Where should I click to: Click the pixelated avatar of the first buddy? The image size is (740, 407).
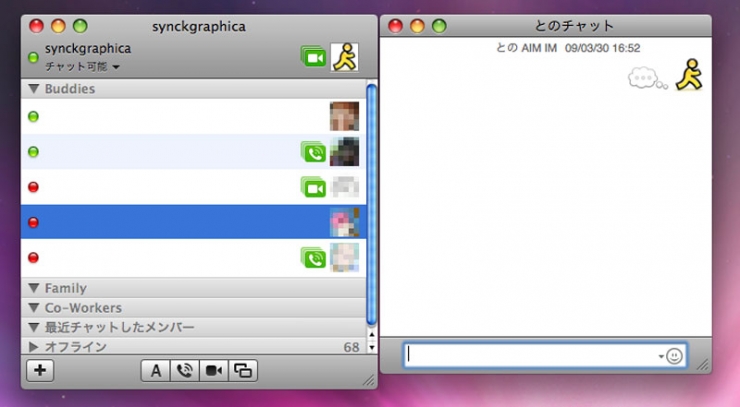click(x=345, y=116)
